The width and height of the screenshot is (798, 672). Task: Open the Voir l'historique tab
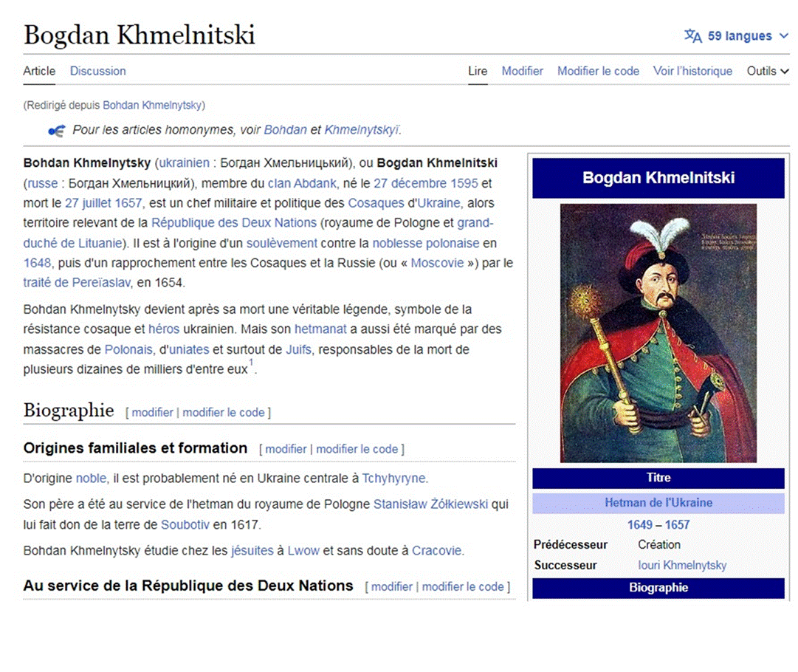click(x=692, y=71)
